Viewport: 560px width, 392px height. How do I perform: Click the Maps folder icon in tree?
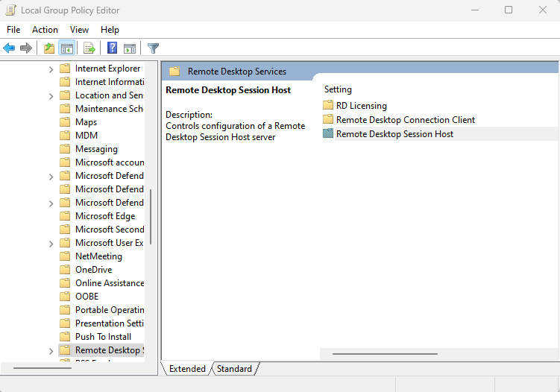(65, 122)
